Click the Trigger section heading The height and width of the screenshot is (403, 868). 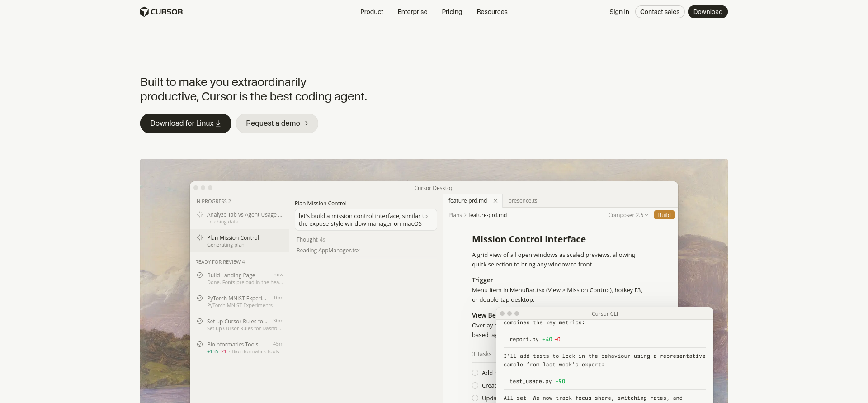click(x=482, y=280)
